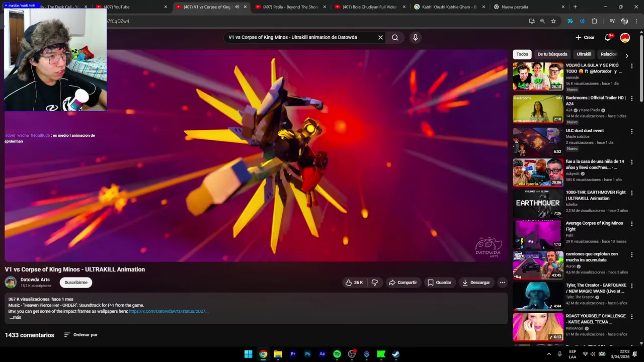Screen dimensions: 644x362
Task: Open Premiere Pro from the taskbar
Action: point(293,354)
